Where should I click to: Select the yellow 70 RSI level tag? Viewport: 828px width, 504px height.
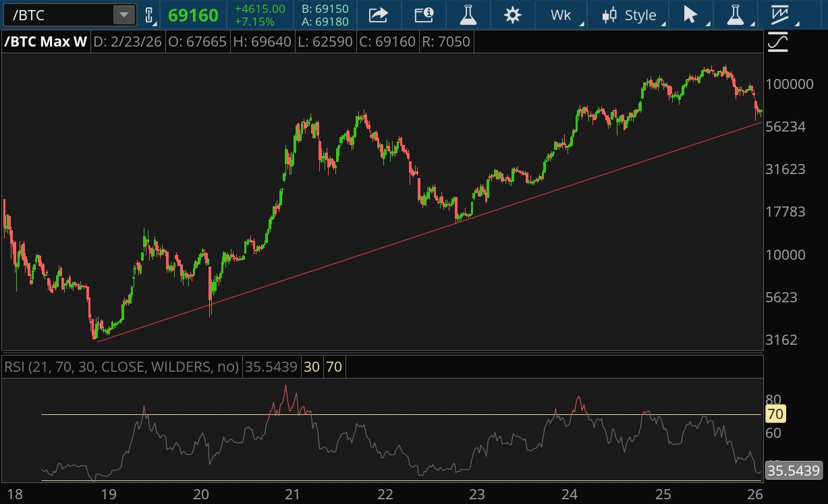click(775, 414)
